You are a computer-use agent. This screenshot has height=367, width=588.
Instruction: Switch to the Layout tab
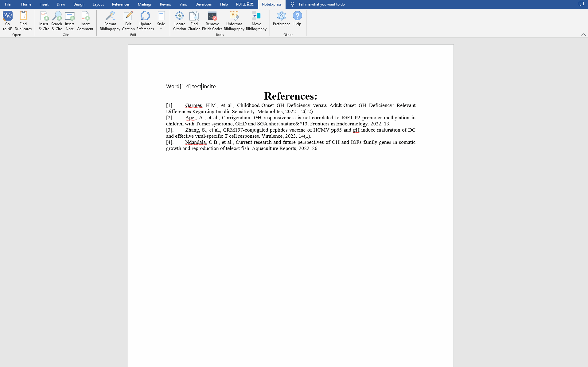(98, 4)
